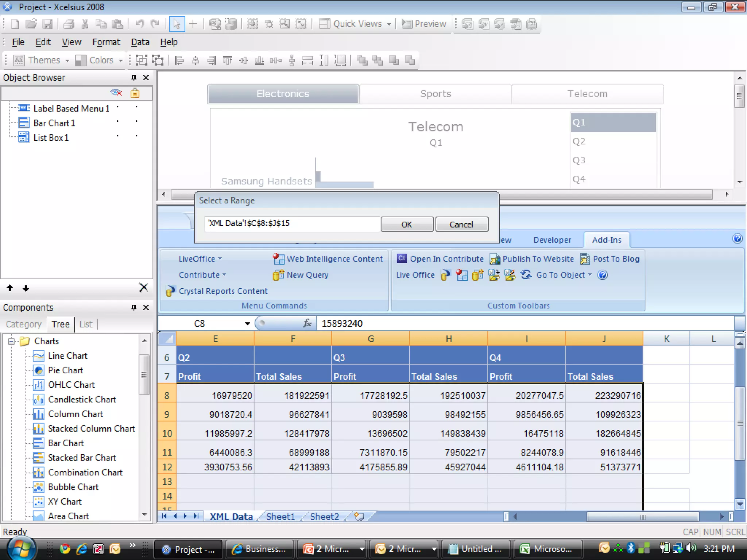The width and height of the screenshot is (747, 560).
Task: Click Crystal Reports Content
Action: point(217,291)
